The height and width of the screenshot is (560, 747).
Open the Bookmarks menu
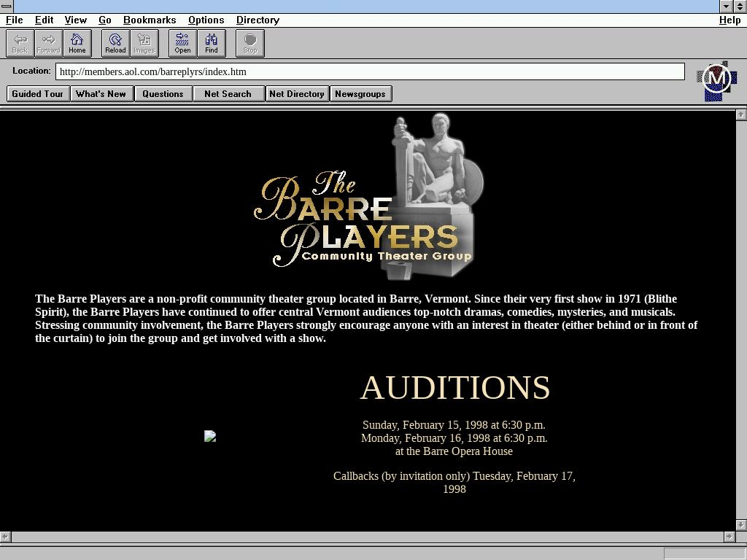[150, 20]
